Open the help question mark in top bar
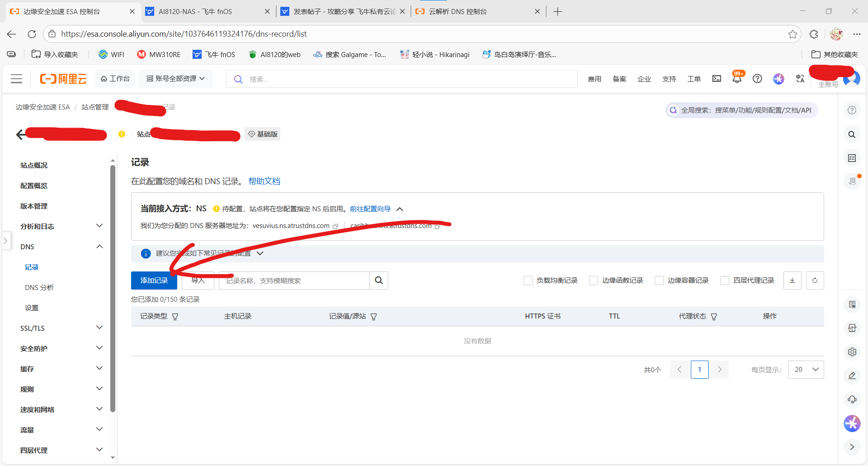 pos(757,79)
